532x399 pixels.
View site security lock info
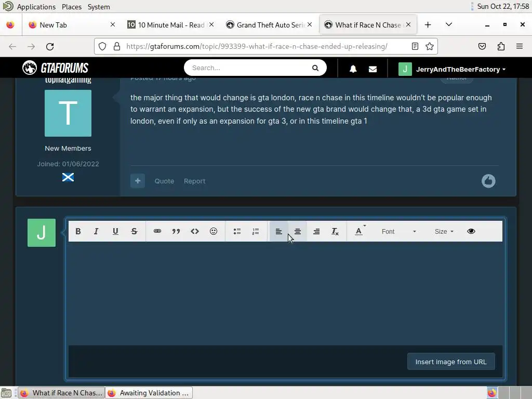point(117,46)
